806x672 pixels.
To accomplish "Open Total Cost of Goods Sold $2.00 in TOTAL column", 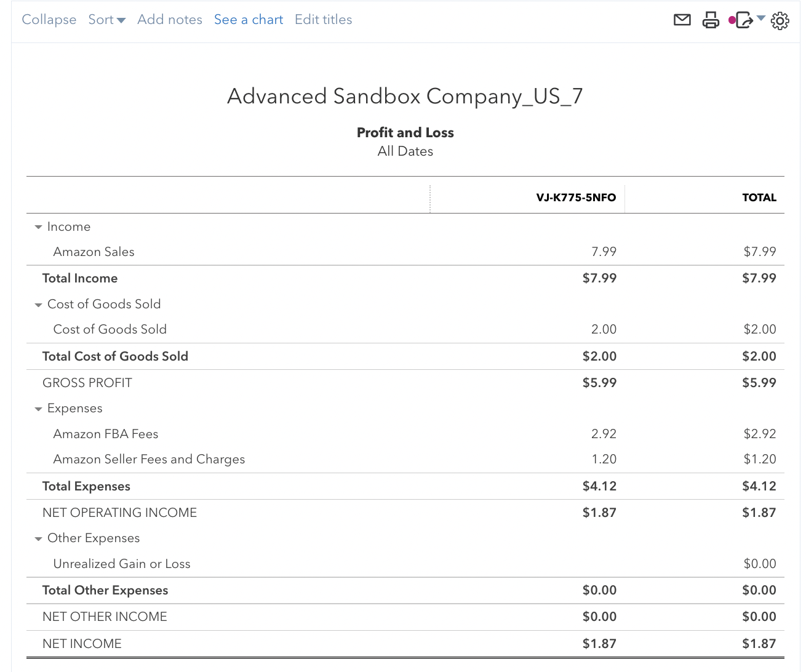I will [x=759, y=356].
